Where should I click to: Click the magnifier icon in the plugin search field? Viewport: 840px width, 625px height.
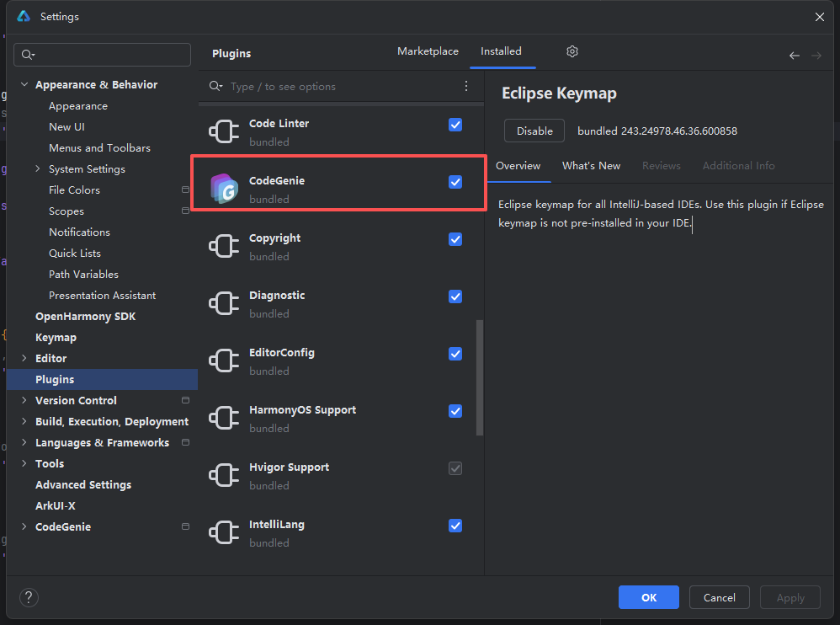(216, 86)
